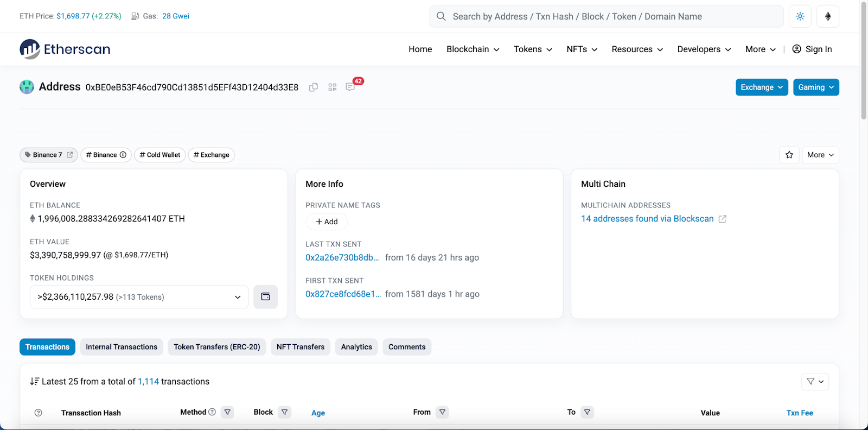Click the transaction table help icon
The image size is (868, 430).
(x=39, y=413)
